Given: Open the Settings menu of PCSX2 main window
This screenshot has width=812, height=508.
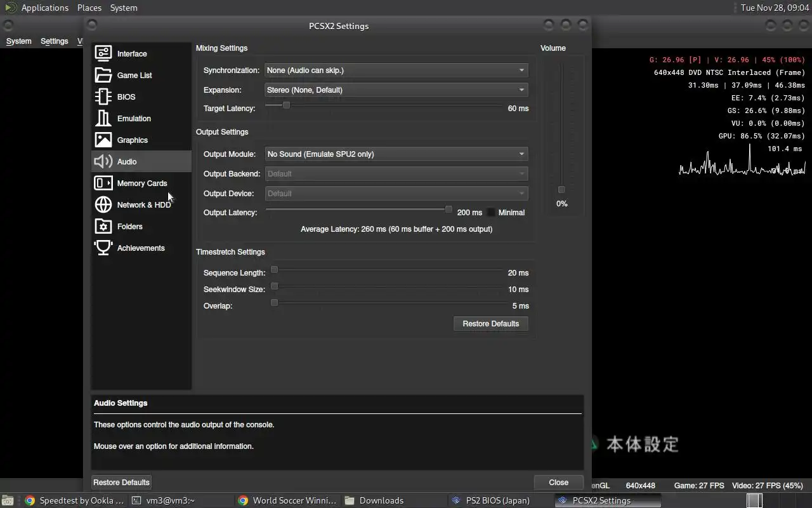Looking at the screenshot, I should pyautogui.click(x=55, y=41).
